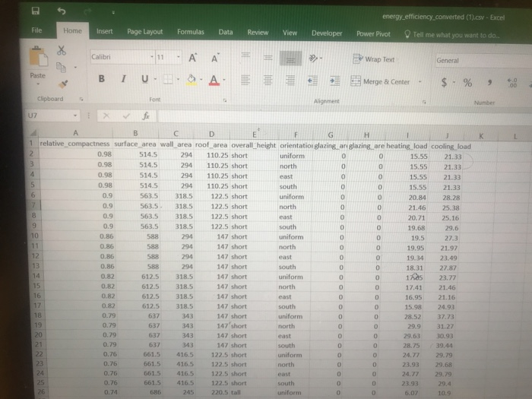This screenshot has height=399, width=532.
Task: Toggle Underline formatting
Action: (145, 79)
